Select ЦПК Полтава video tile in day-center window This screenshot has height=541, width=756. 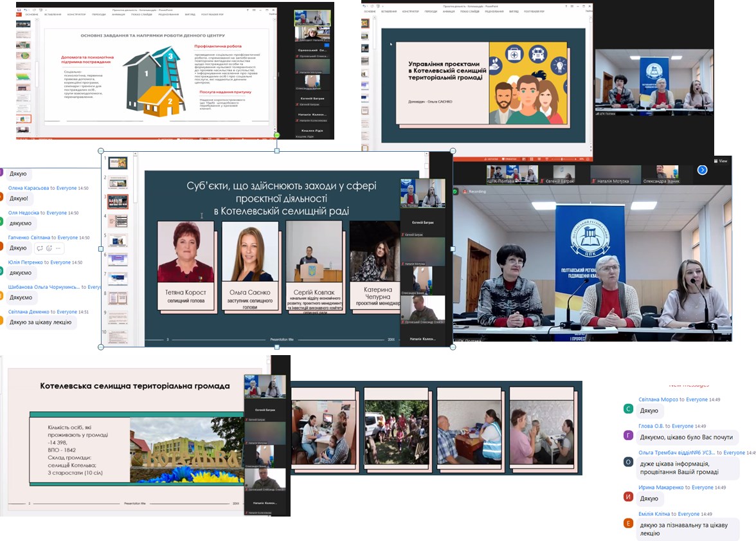point(312,18)
